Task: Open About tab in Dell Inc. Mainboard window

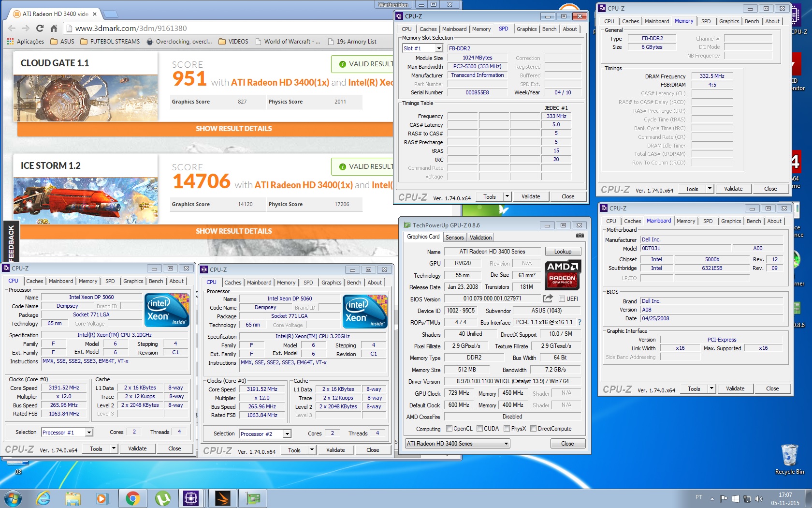Action: tap(774, 221)
